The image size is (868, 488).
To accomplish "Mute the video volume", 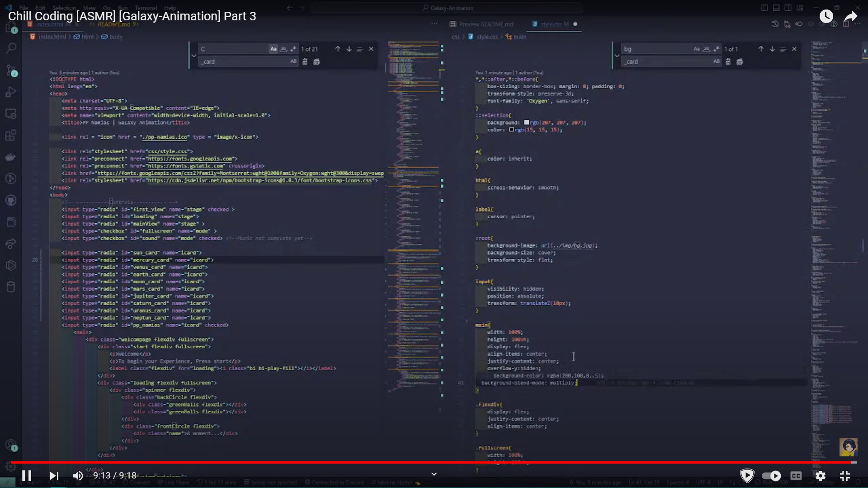I will (78, 476).
